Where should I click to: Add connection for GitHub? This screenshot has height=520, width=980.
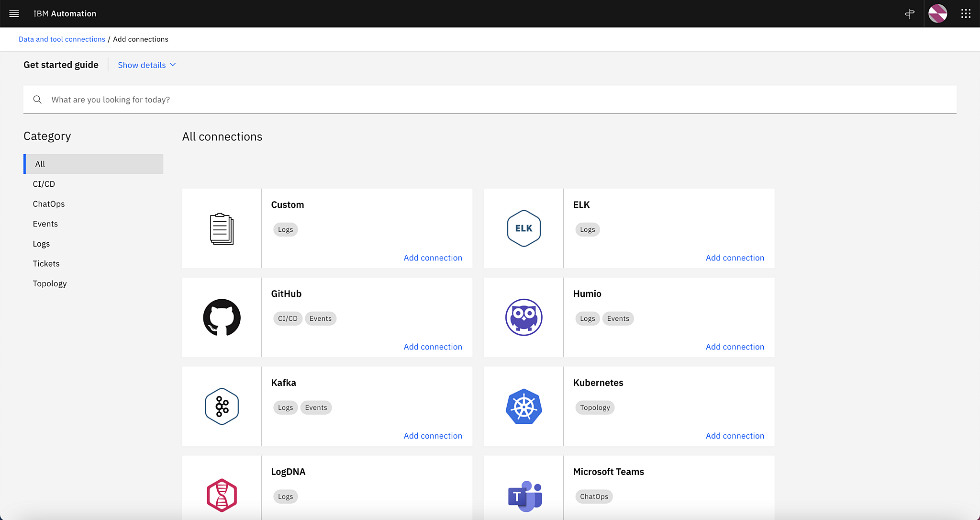tap(433, 347)
